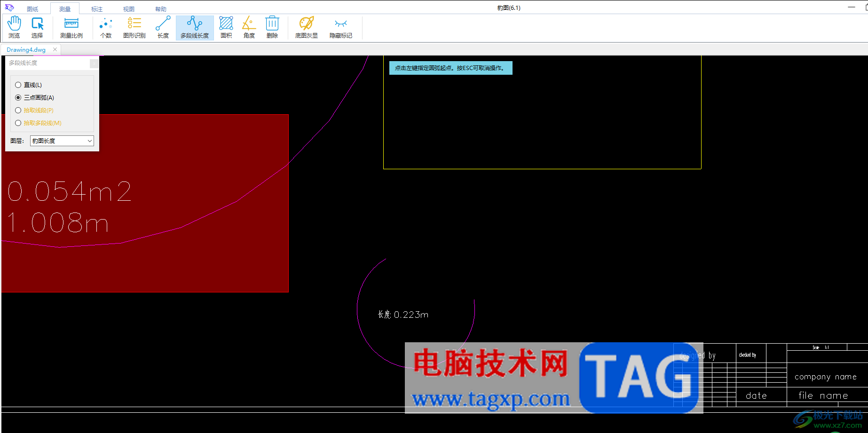
Task: Click the checked by title block cell
Action: pos(748,355)
